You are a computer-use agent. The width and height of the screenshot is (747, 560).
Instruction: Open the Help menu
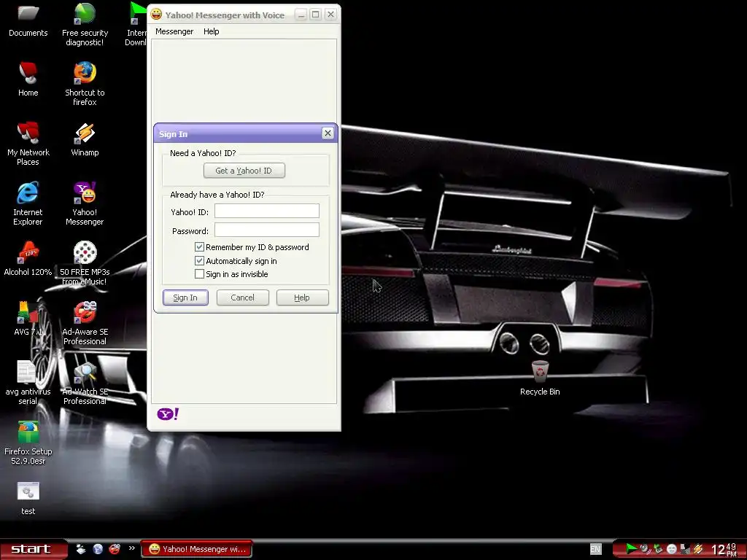click(x=211, y=31)
